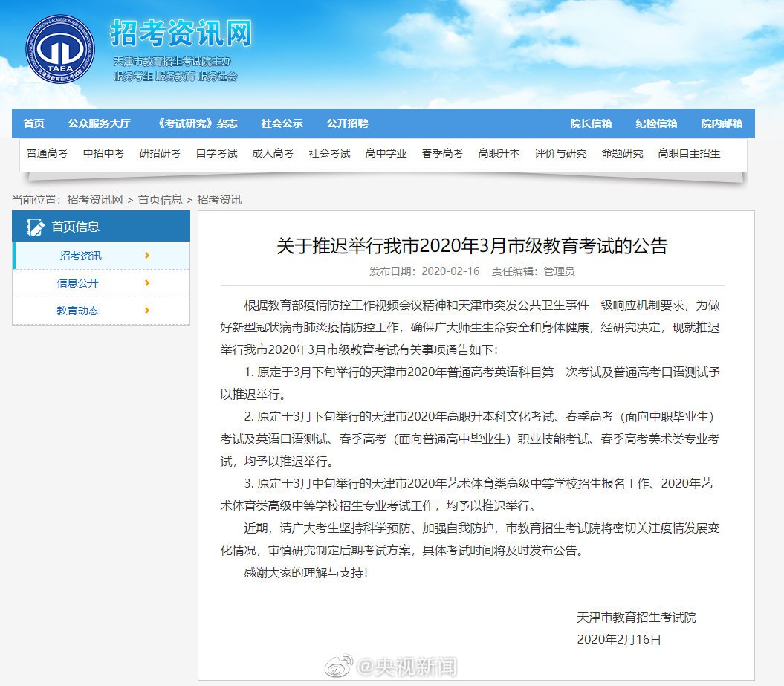The image size is (784, 686).
Task: Click the TAEA circular logo
Action: pos(59,49)
